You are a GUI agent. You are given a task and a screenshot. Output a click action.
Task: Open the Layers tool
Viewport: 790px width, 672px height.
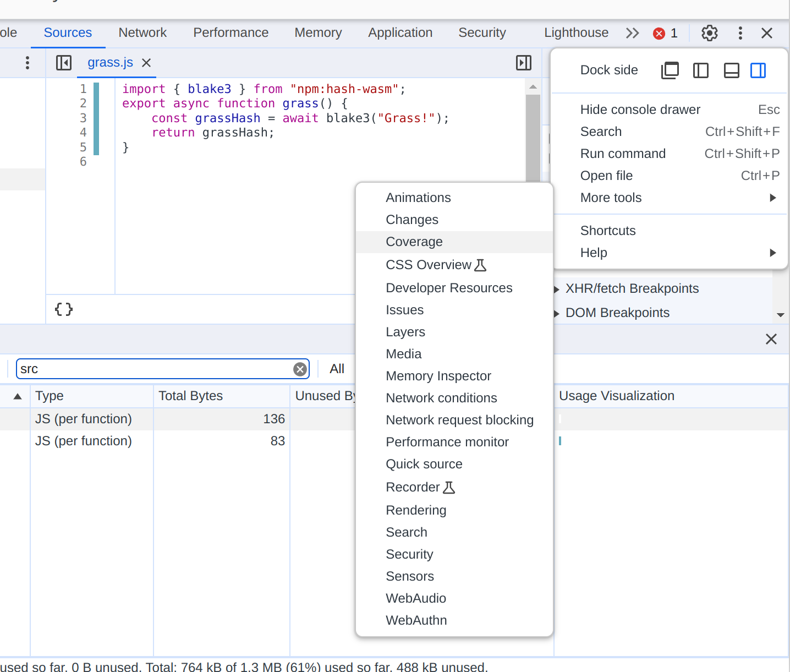tap(454, 332)
